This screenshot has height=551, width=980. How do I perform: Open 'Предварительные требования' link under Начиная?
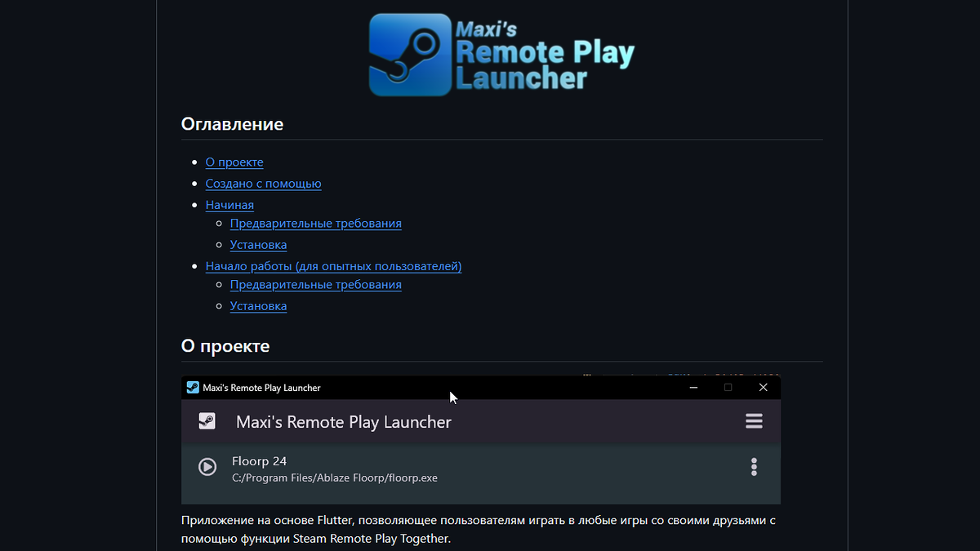pos(315,223)
